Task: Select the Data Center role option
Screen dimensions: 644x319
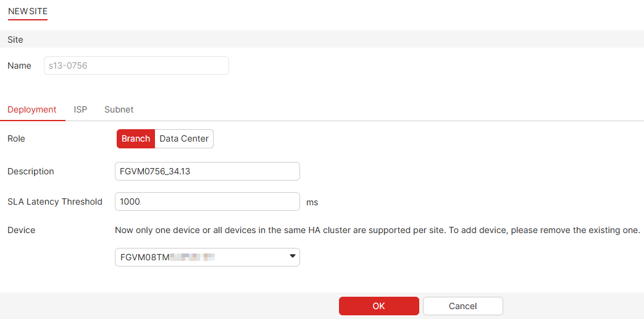Action: coord(184,139)
